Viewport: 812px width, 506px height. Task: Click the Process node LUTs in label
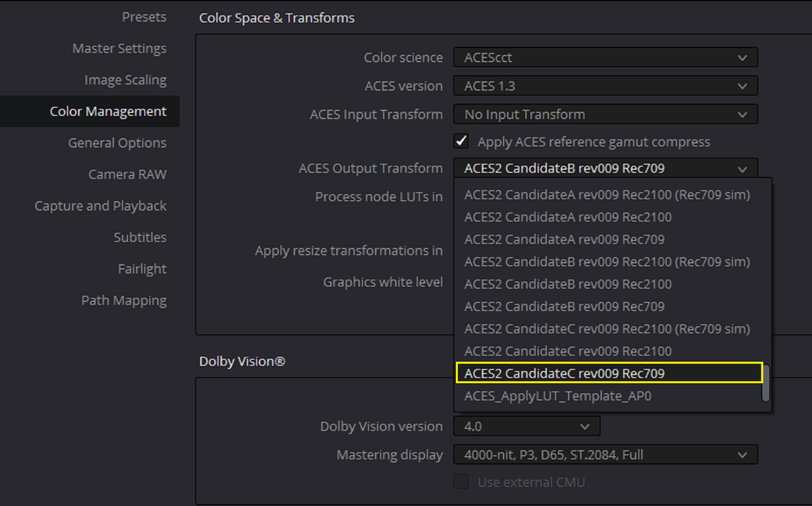click(379, 197)
